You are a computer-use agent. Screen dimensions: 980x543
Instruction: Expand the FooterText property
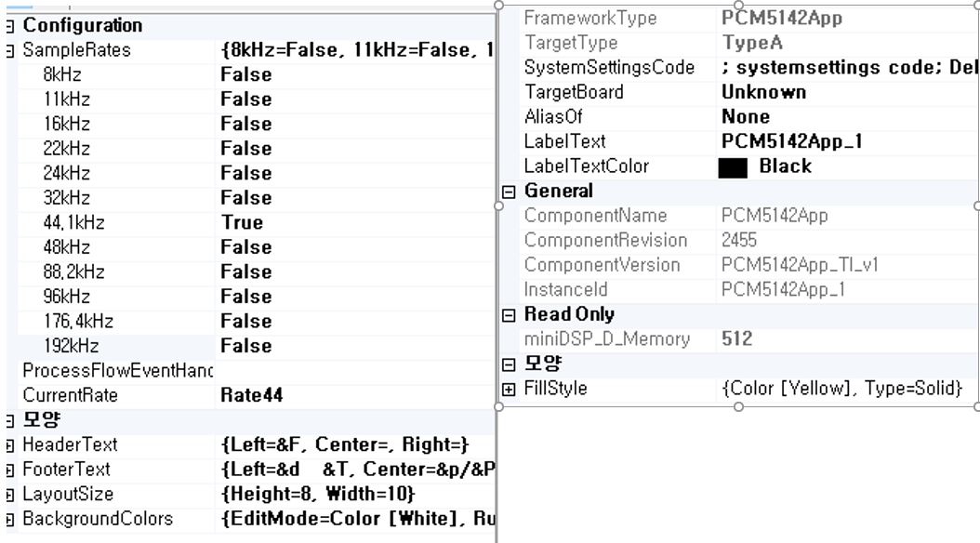point(9,470)
